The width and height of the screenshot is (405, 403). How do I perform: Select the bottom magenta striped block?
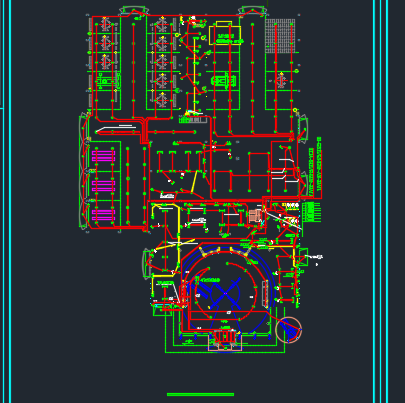coord(103,215)
